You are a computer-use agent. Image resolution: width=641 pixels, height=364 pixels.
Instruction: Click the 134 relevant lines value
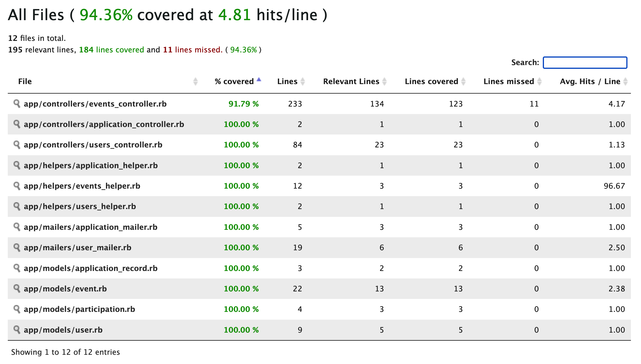pos(377,104)
